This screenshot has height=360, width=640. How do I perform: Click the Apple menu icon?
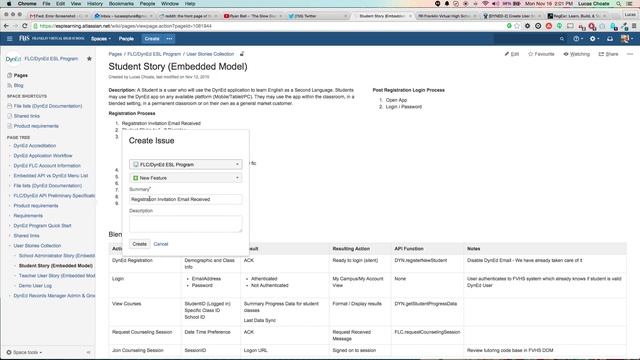(9, 4)
